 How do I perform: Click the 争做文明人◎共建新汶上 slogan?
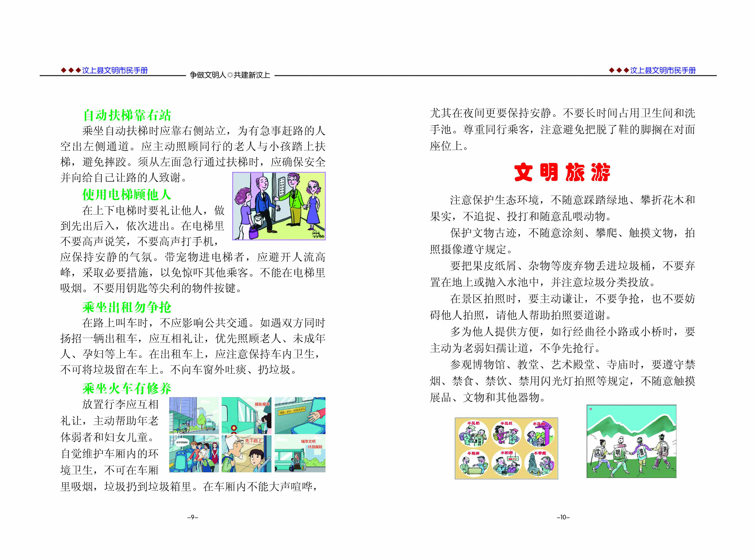tap(230, 75)
